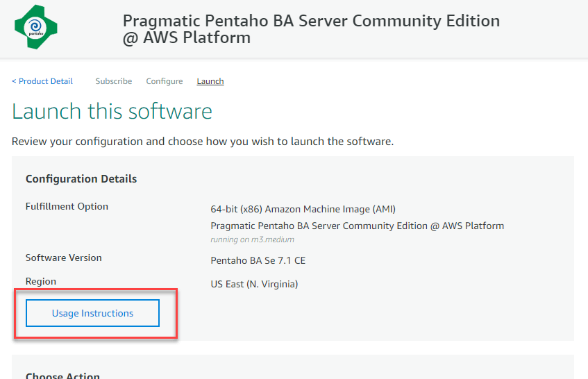This screenshot has width=588, height=379.
Task: Select the Configure step
Action: pyautogui.click(x=165, y=81)
